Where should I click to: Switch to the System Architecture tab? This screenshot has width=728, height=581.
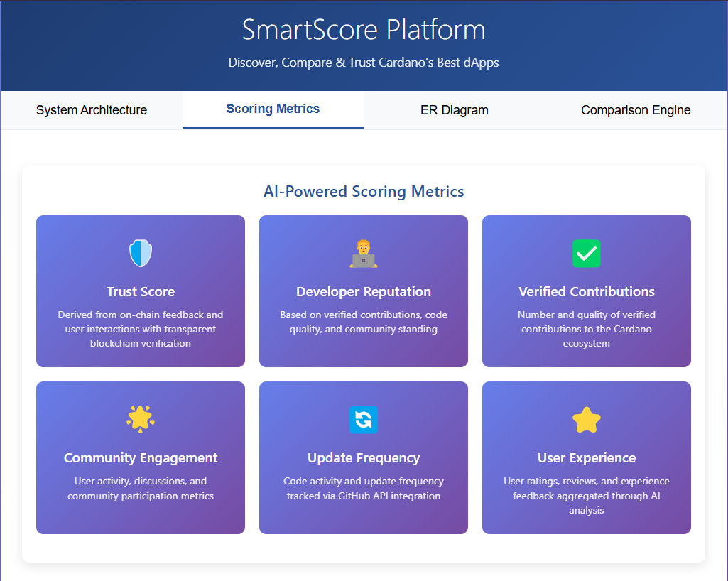92,110
